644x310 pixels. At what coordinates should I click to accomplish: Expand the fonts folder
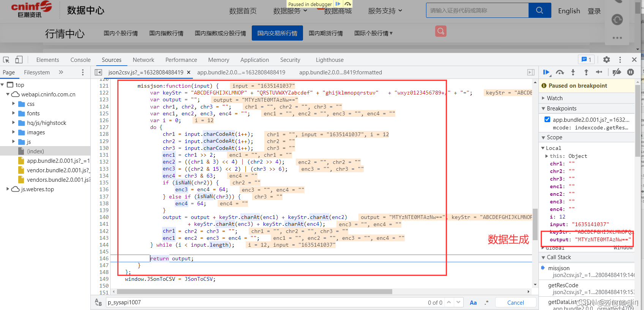[14, 113]
